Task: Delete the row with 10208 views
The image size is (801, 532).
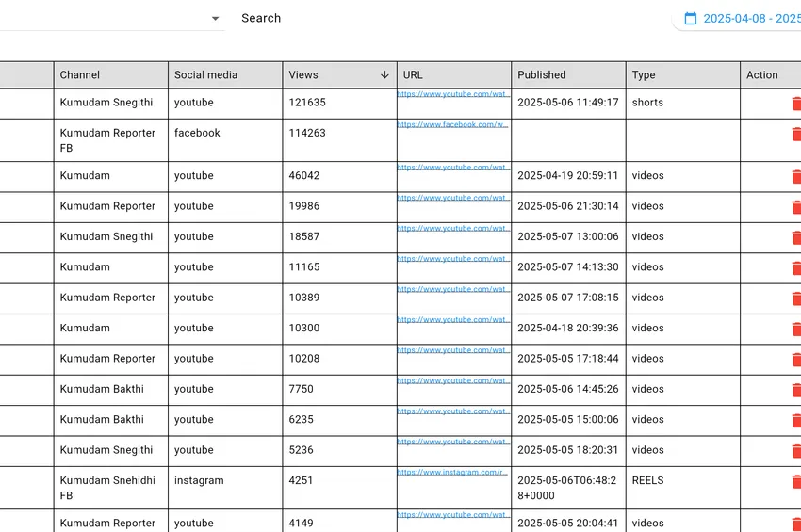Action: point(796,360)
